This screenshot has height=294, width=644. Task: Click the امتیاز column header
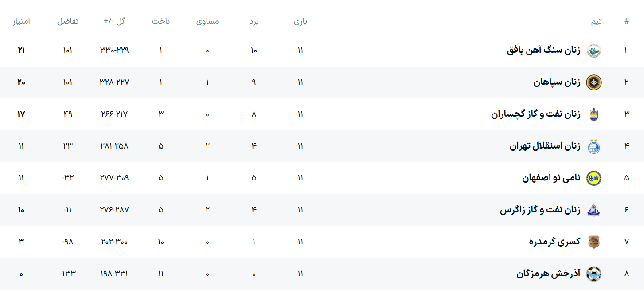pyautogui.click(x=21, y=21)
